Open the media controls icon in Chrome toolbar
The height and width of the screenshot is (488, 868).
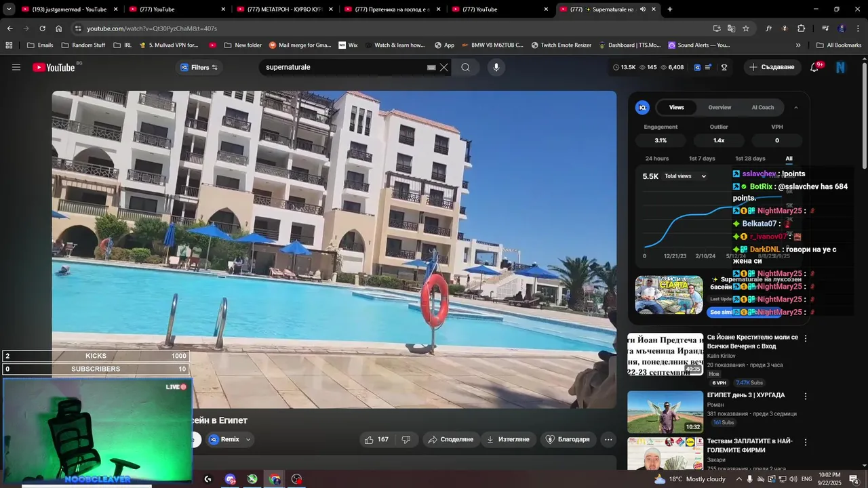point(825,28)
